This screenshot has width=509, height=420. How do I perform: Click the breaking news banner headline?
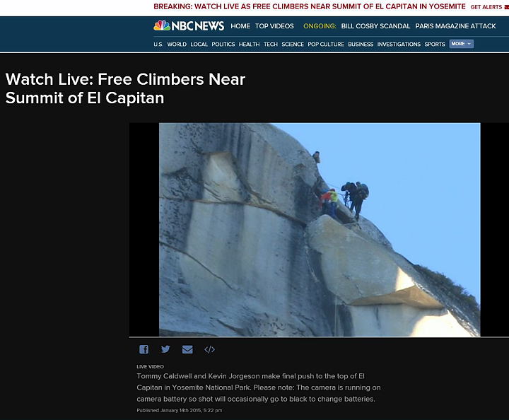310,6
